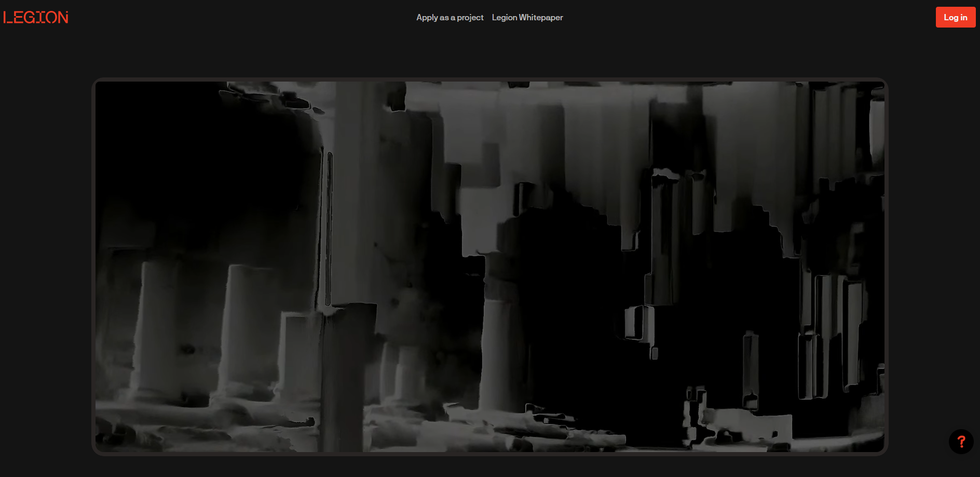980x477 pixels.
Task: Go to the Legion Whitepaper page
Action: pos(527,18)
